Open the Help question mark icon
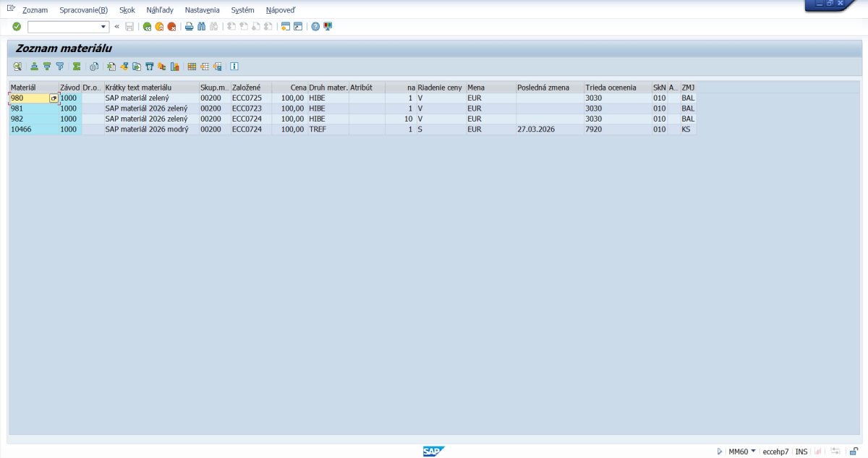The width and height of the screenshot is (868, 458). coord(315,27)
